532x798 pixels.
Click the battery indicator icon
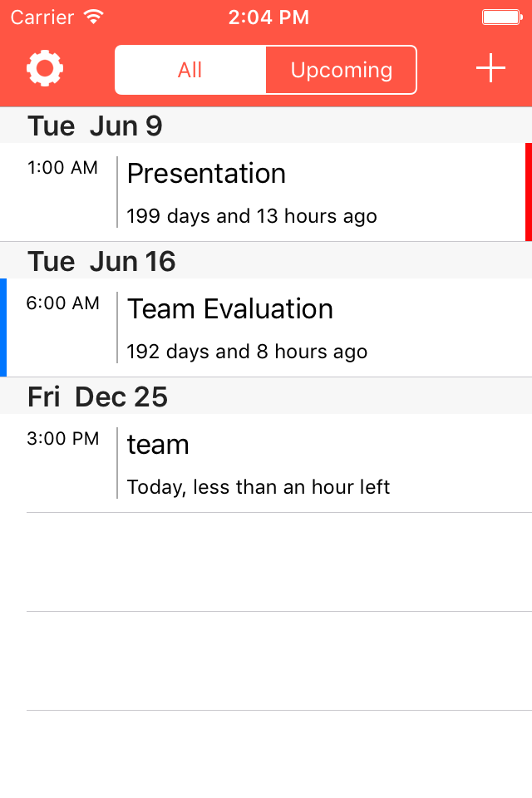click(502, 17)
